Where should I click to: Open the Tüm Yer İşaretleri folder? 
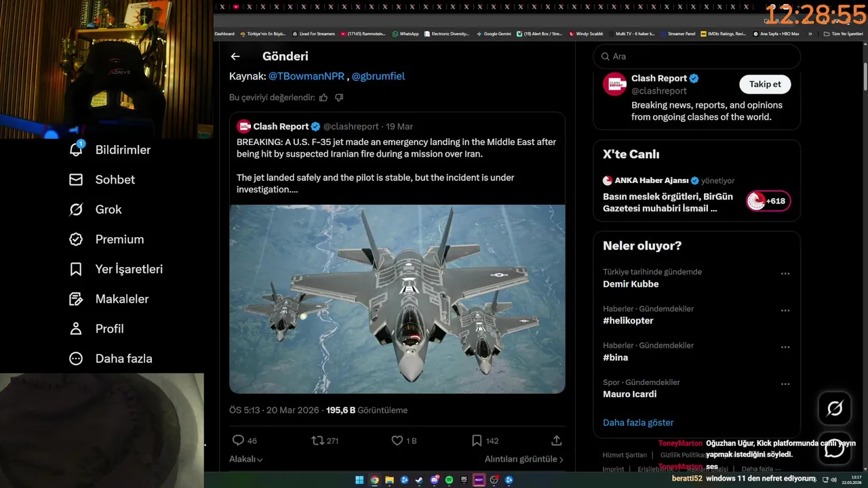843,33
